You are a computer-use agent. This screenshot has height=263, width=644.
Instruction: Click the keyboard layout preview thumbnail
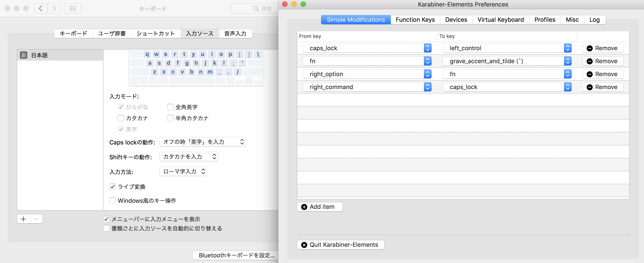[x=196, y=68]
